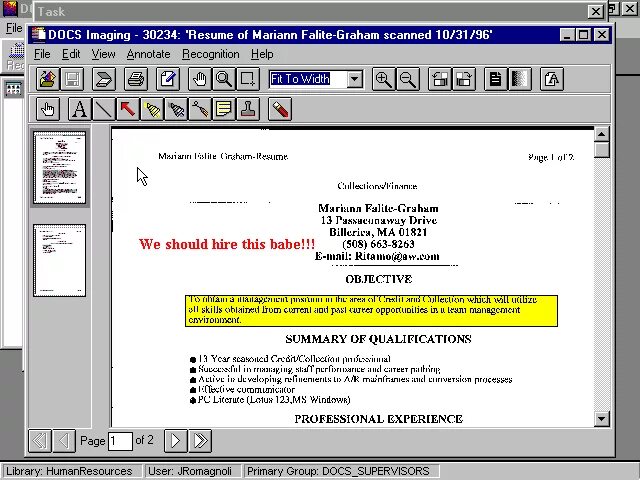Jump to the last page button

[x=200, y=441]
